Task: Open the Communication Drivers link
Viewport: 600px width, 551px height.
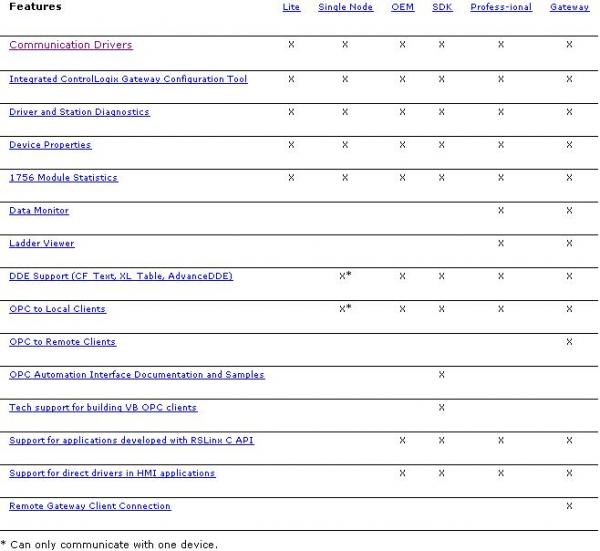Action: tap(71, 45)
